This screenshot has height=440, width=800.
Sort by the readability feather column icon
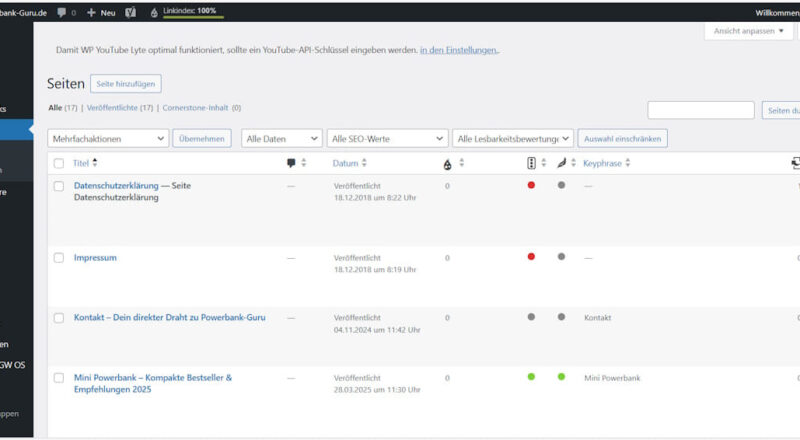click(x=561, y=163)
